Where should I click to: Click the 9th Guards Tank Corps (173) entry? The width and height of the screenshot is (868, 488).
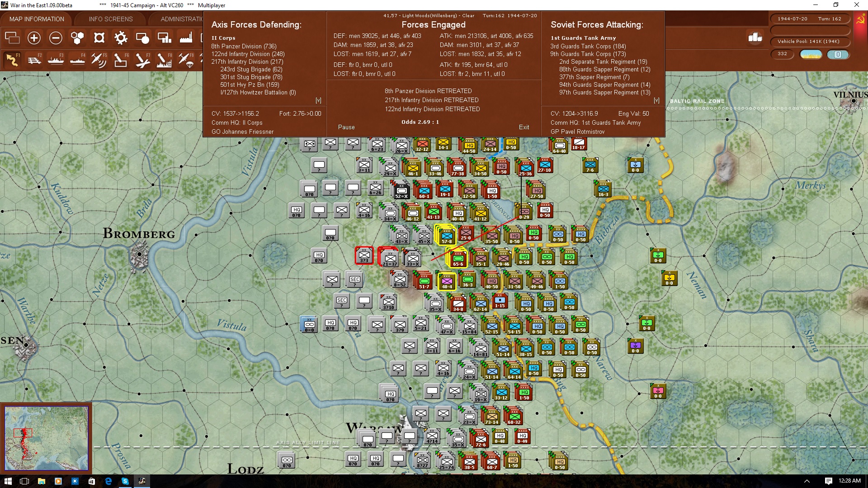(x=588, y=54)
